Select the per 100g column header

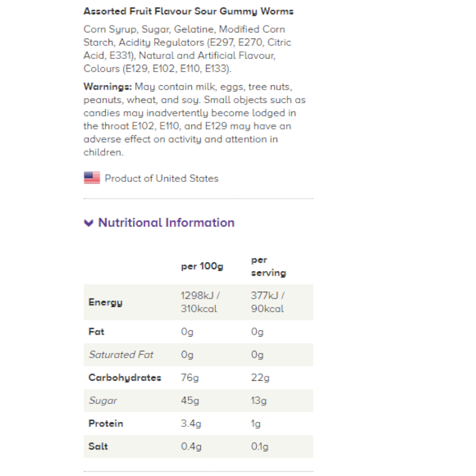coord(202,267)
